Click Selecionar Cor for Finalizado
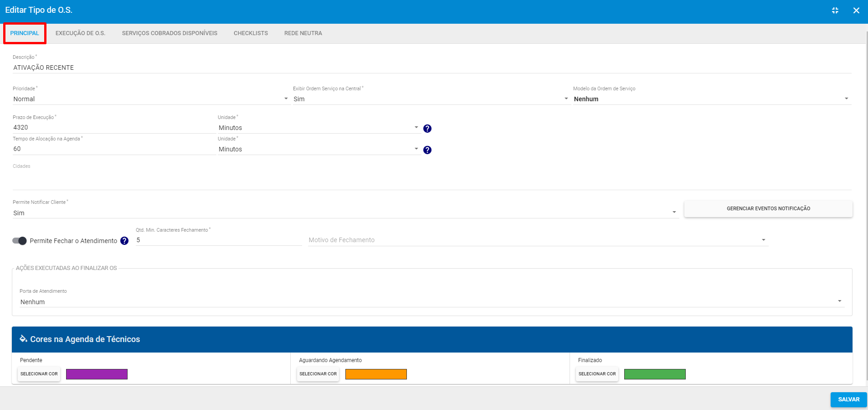The image size is (868, 410). click(597, 374)
